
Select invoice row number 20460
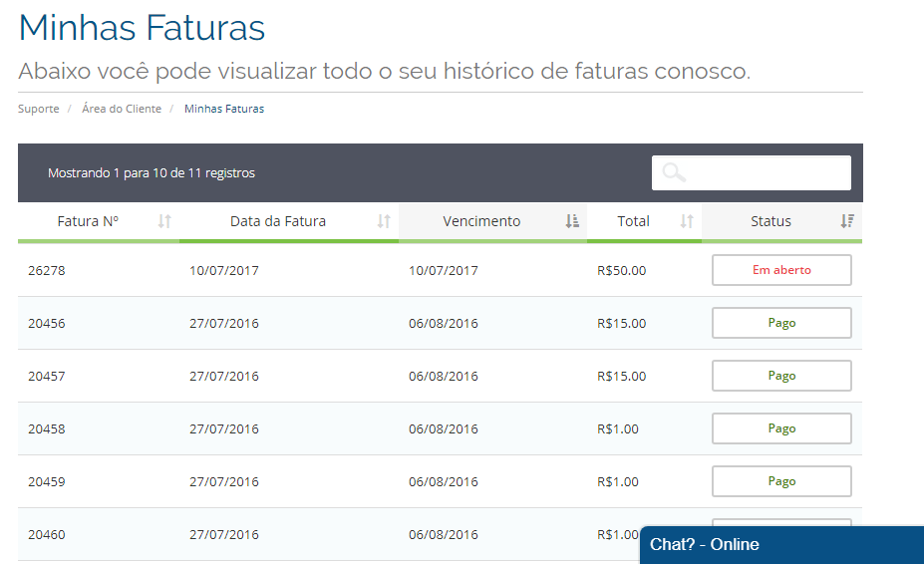[x=440, y=534]
